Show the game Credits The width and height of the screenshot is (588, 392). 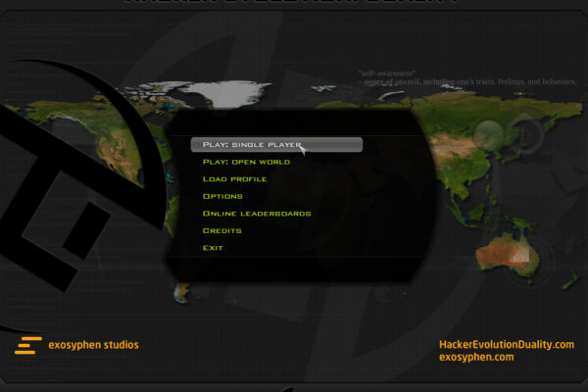[x=221, y=230]
